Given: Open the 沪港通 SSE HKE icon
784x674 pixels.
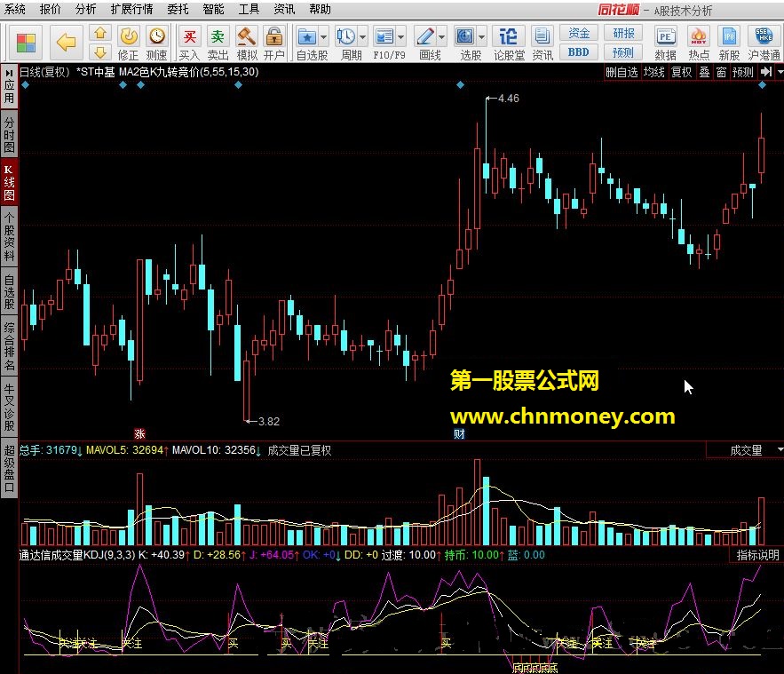Looking at the screenshot, I should pyautogui.click(x=764, y=36).
